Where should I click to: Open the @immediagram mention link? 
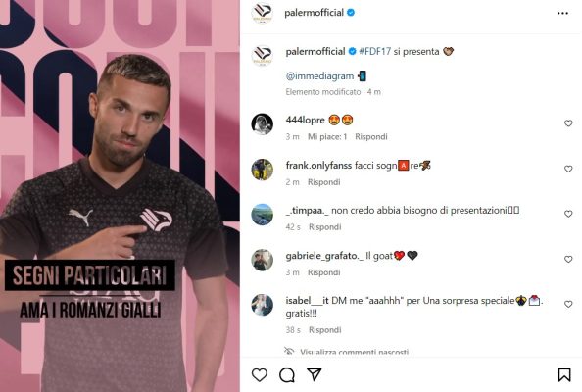(319, 76)
